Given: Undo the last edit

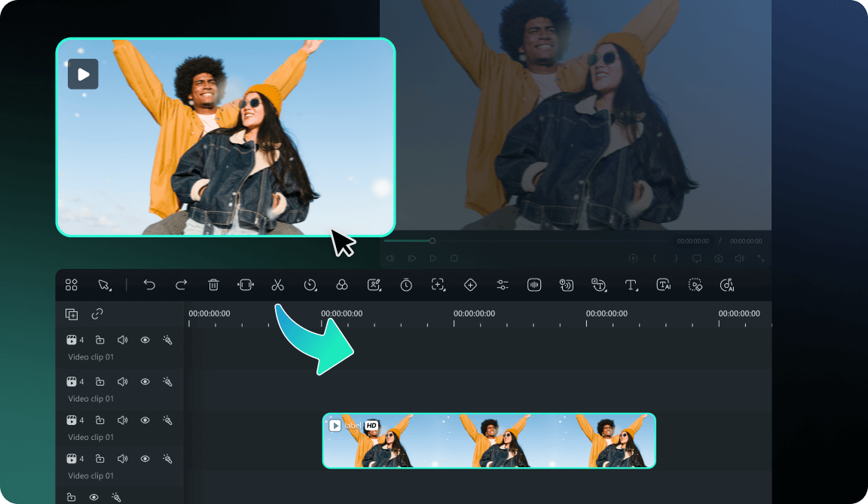Looking at the screenshot, I should click(x=149, y=285).
